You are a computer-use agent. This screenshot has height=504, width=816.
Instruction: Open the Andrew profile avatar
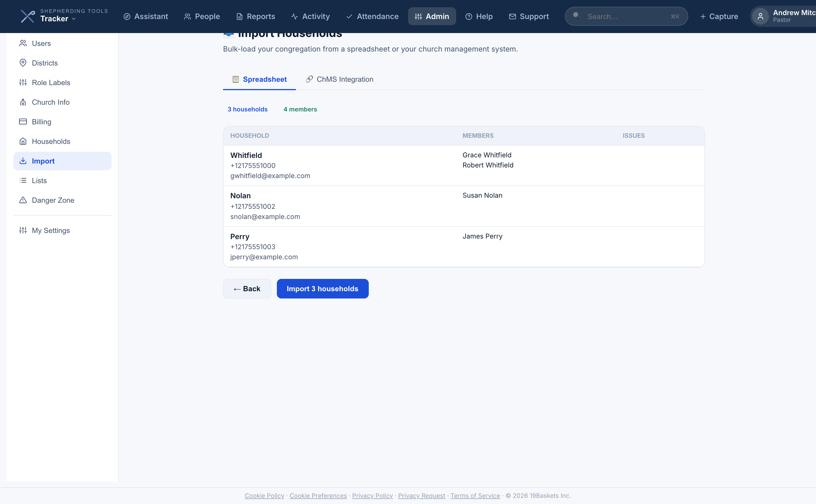tap(760, 16)
